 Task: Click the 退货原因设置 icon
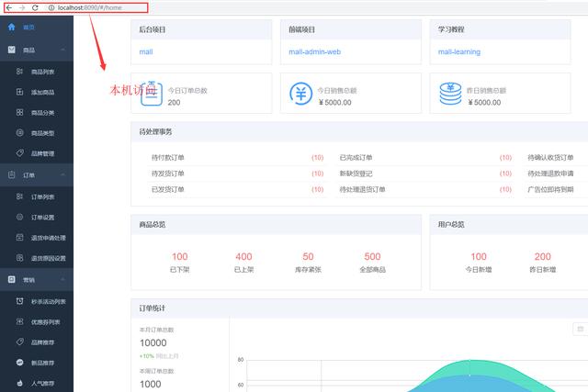coord(20,258)
